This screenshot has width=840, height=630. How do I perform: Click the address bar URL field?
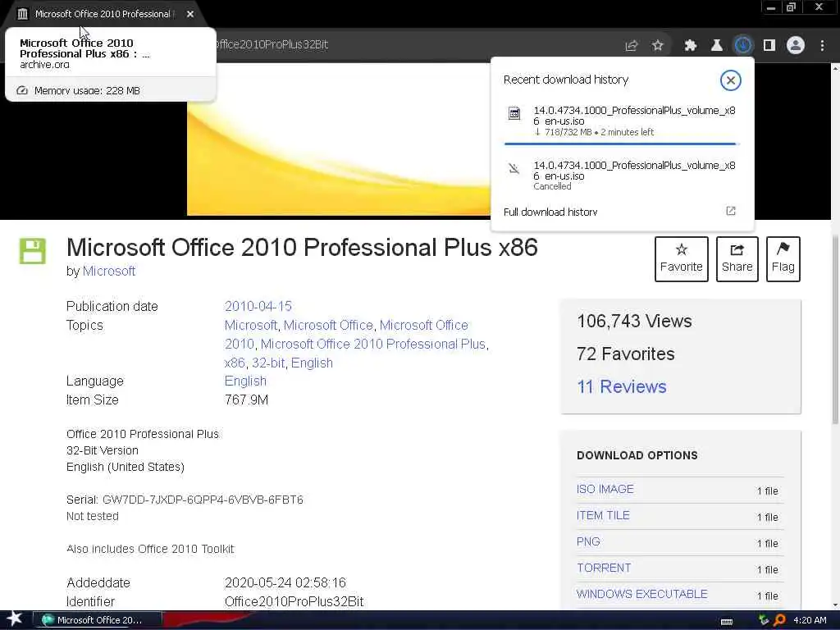coord(418,45)
